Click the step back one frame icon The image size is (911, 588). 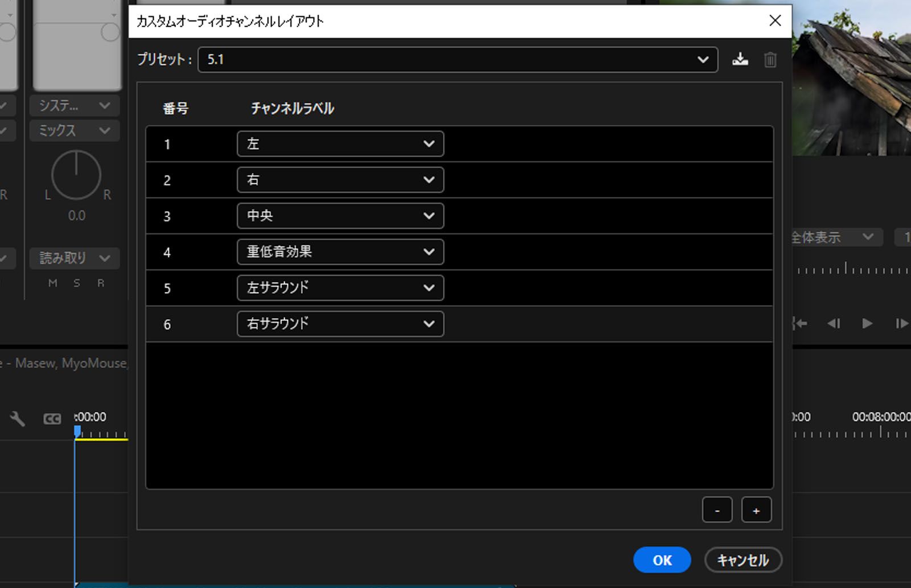click(x=834, y=323)
